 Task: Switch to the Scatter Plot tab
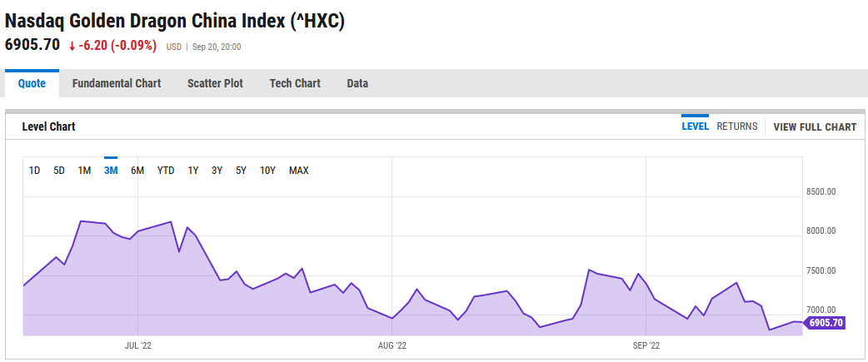point(215,83)
